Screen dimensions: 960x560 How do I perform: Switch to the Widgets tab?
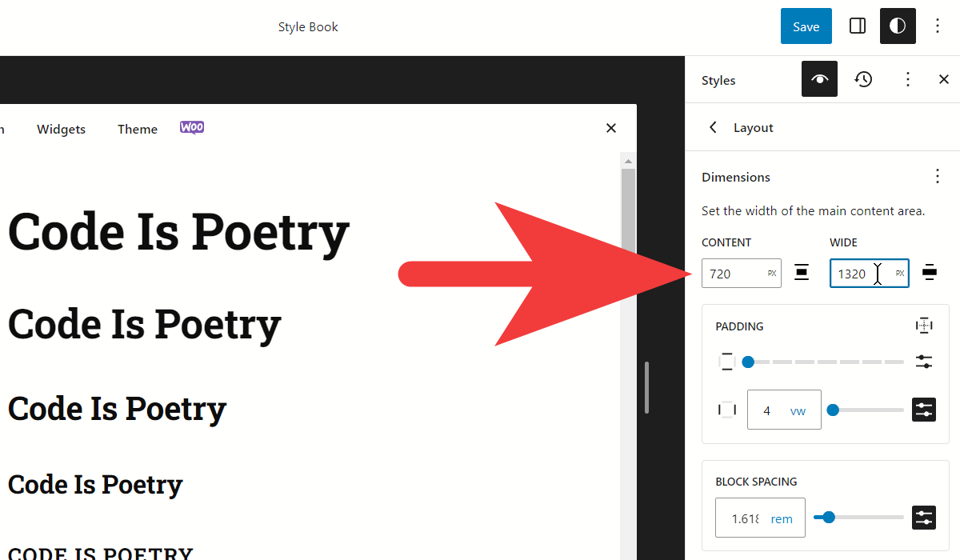click(x=61, y=129)
